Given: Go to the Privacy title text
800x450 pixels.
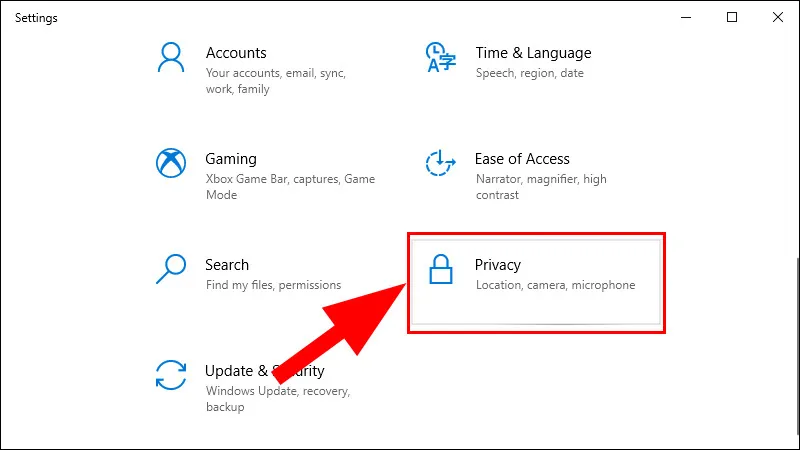Looking at the screenshot, I should point(498,265).
